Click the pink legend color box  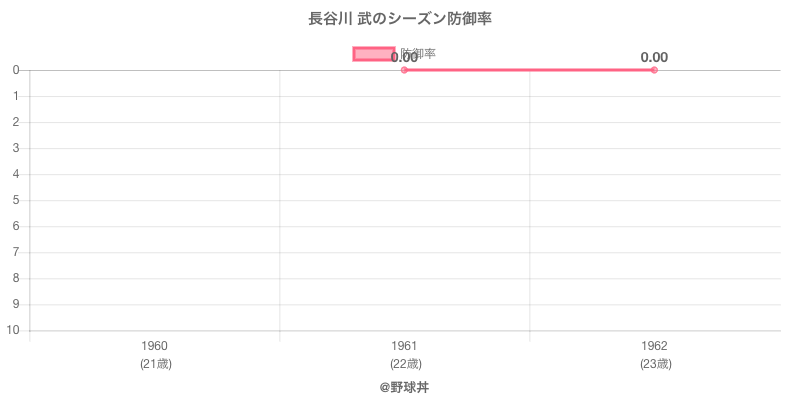pos(374,54)
